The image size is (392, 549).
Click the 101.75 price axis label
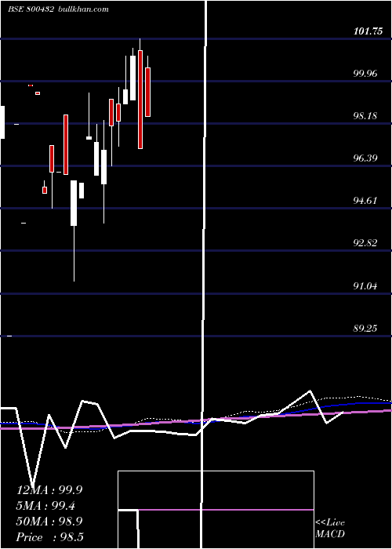point(368,31)
